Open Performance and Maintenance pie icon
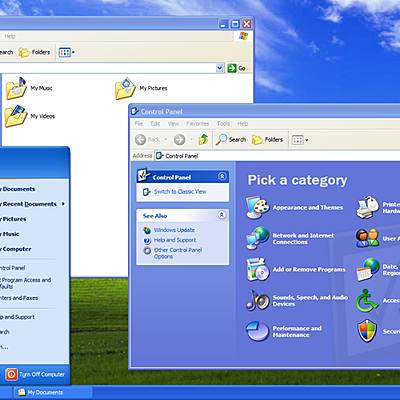Image resolution: width=400 pixels, height=400 pixels. 257,331
